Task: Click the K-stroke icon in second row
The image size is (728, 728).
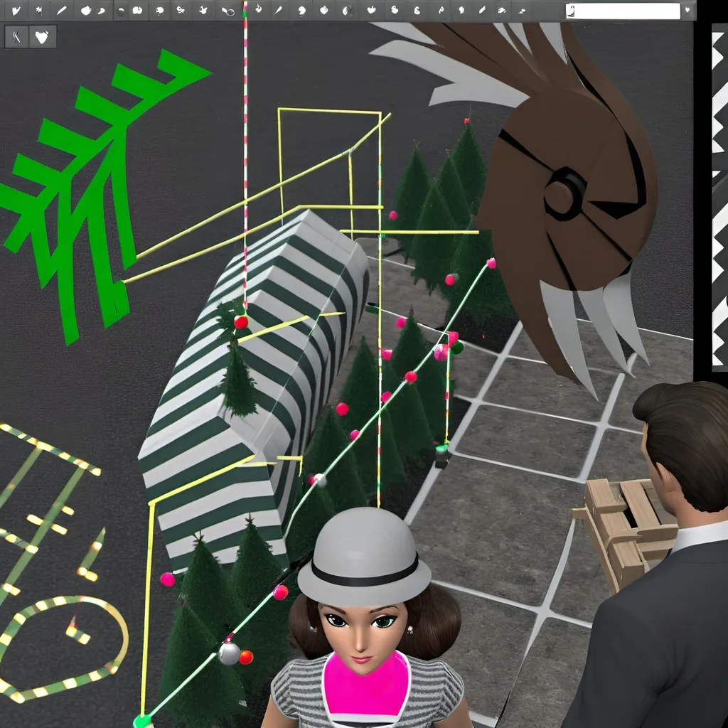Action: tap(17, 36)
